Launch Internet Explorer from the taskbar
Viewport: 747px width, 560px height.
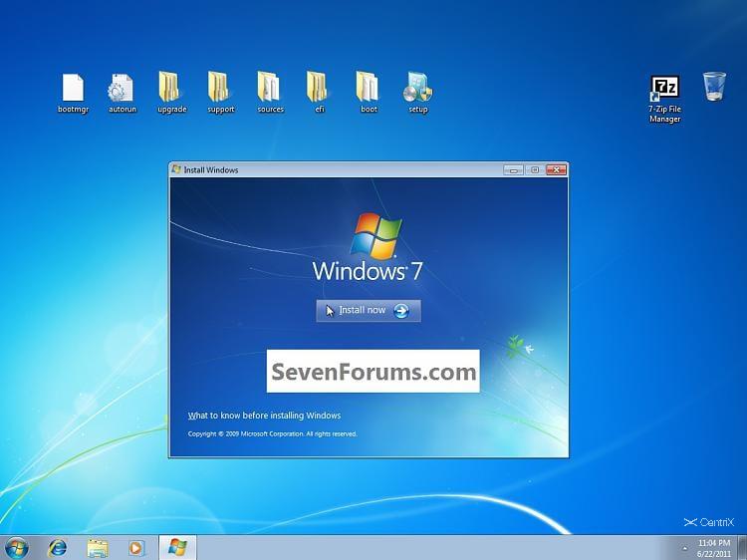click(x=58, y=548)
